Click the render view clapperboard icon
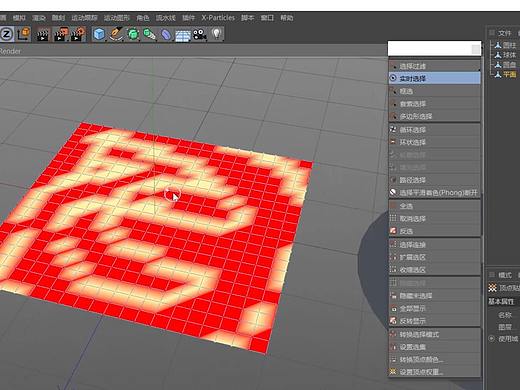 pos(43,34)
